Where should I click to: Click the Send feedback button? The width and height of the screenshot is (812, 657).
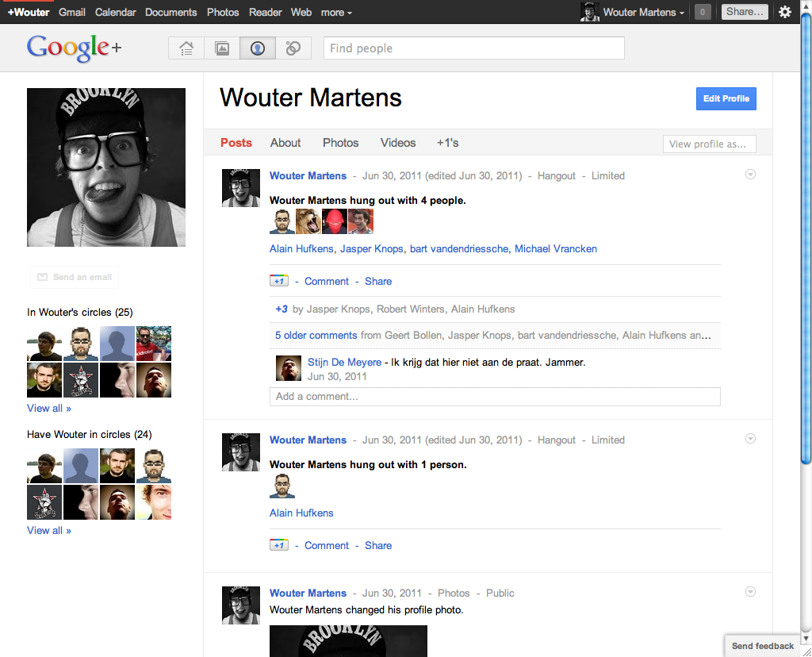coord(763,646)
